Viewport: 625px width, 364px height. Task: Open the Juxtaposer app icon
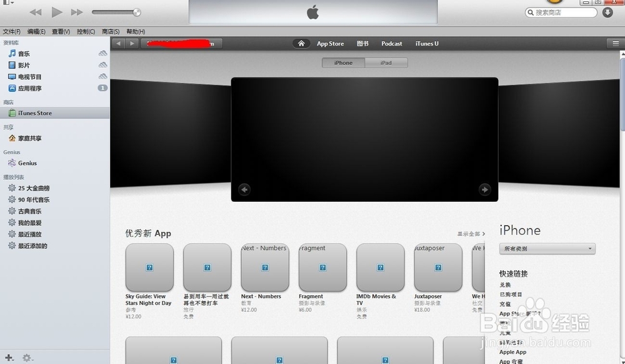click(438, 267)
